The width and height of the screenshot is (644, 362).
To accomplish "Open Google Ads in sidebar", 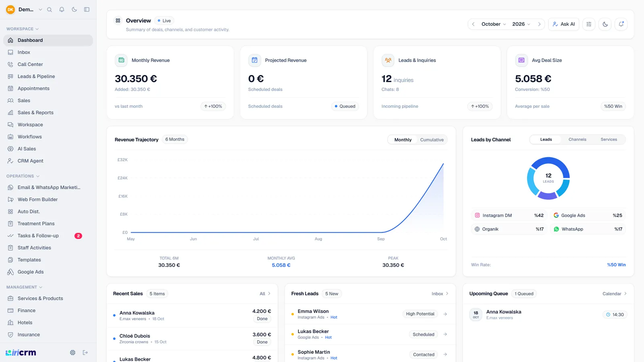I will point(48,272).
